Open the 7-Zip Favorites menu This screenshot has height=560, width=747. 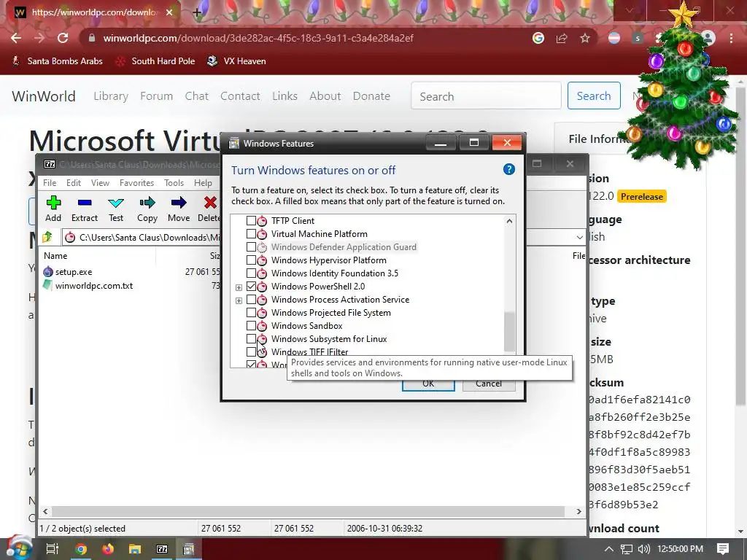pos(136,183)
